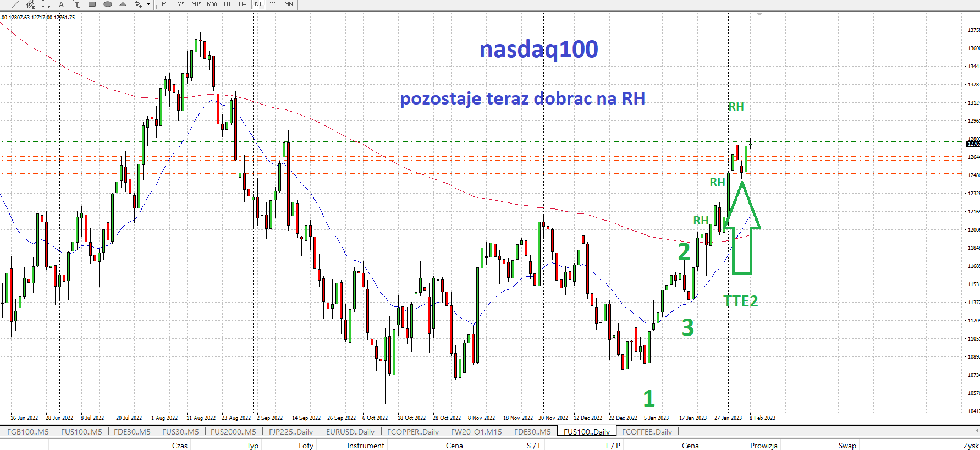Image resolution: width=980 pixels, height=450 pixels.
Task: Sort terminal by Czas column
Action: (180, 446)
